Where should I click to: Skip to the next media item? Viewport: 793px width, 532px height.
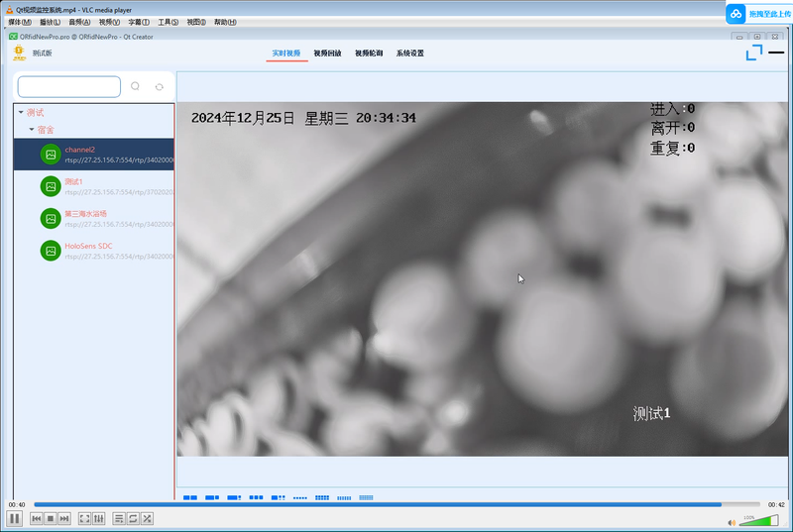[64, 518]
